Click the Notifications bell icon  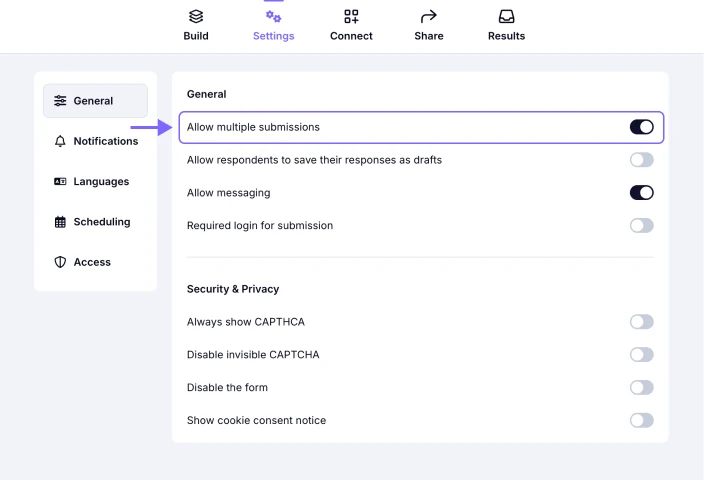click(x=60, y=141)
